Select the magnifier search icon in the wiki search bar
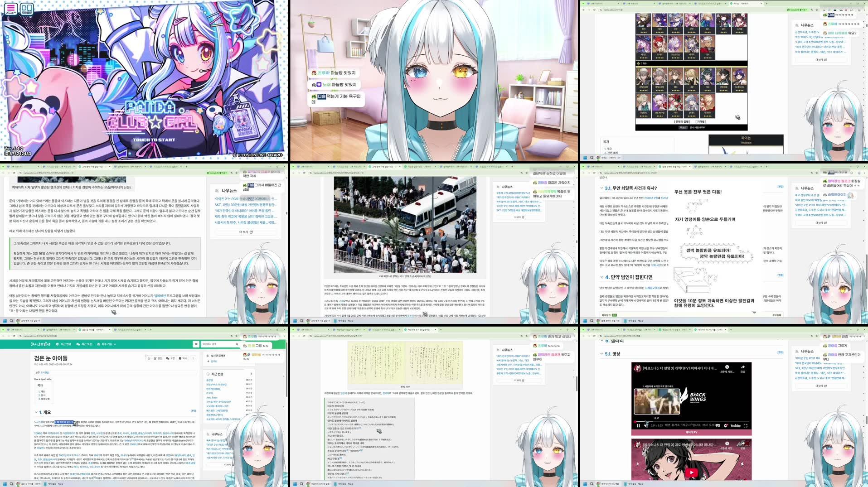The image size is (868, 487). (x=237, y=344)
